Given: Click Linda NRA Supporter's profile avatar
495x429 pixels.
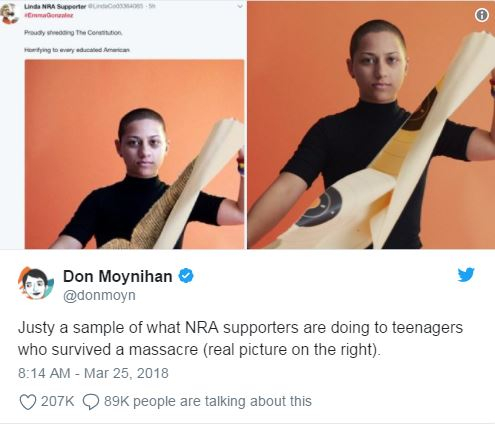Looking at the screenshot, I should pos(10,14).
